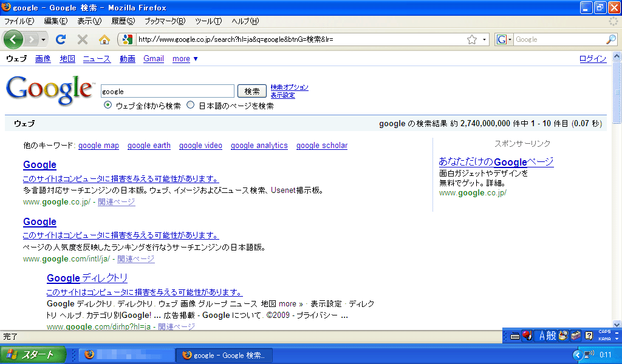Click the google video keyword suggestion
This screenshot has width=622, height=364.
tap(200, 146)
